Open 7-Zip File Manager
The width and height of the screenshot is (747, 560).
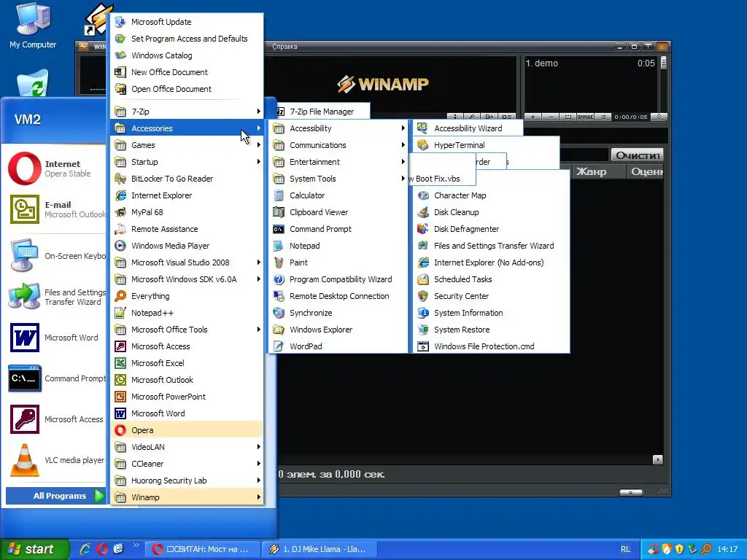322,112
